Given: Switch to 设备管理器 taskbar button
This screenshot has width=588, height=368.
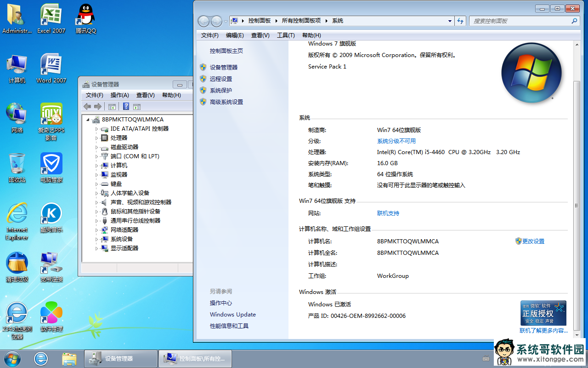Looking at the screenshot, I should point(121,358).
